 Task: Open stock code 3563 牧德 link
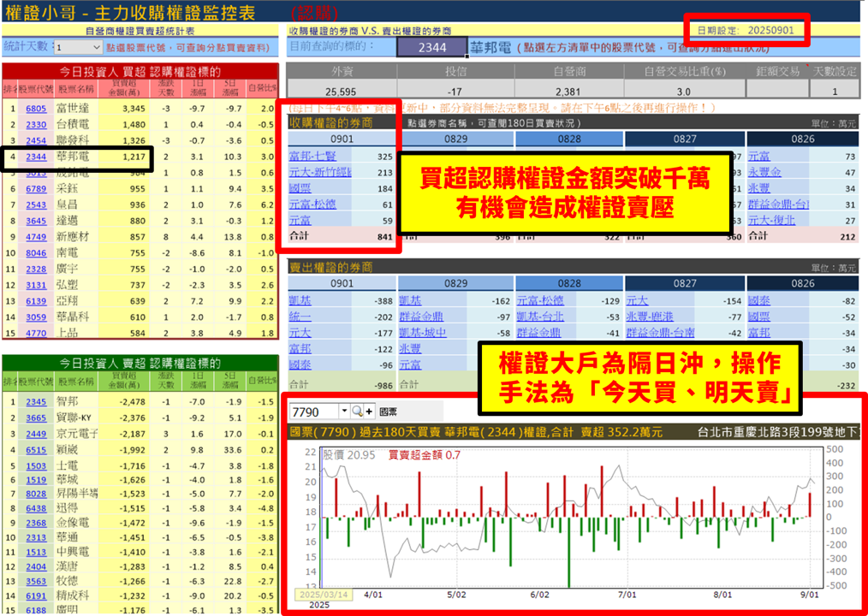pos(36,581)
